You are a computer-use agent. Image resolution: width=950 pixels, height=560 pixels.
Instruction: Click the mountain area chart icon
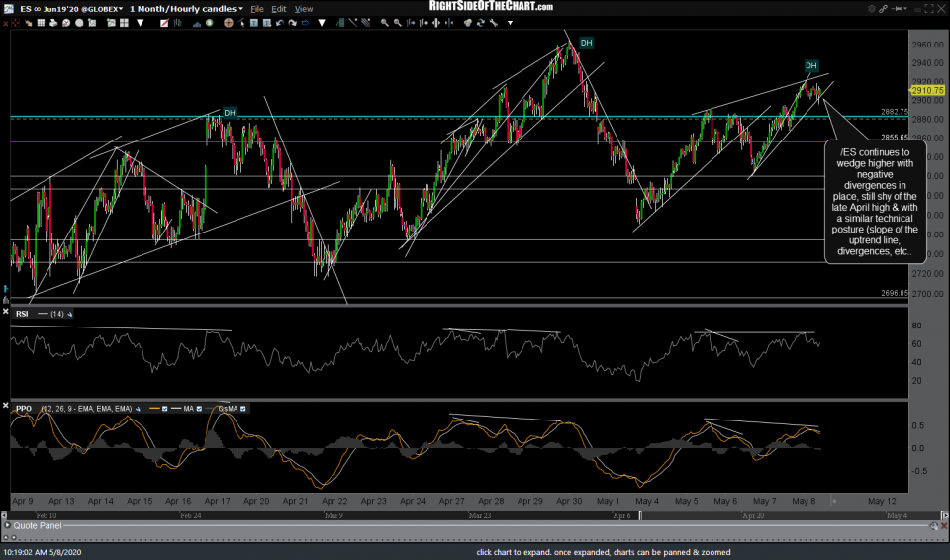pyautogui.click(x=198, y=23)
